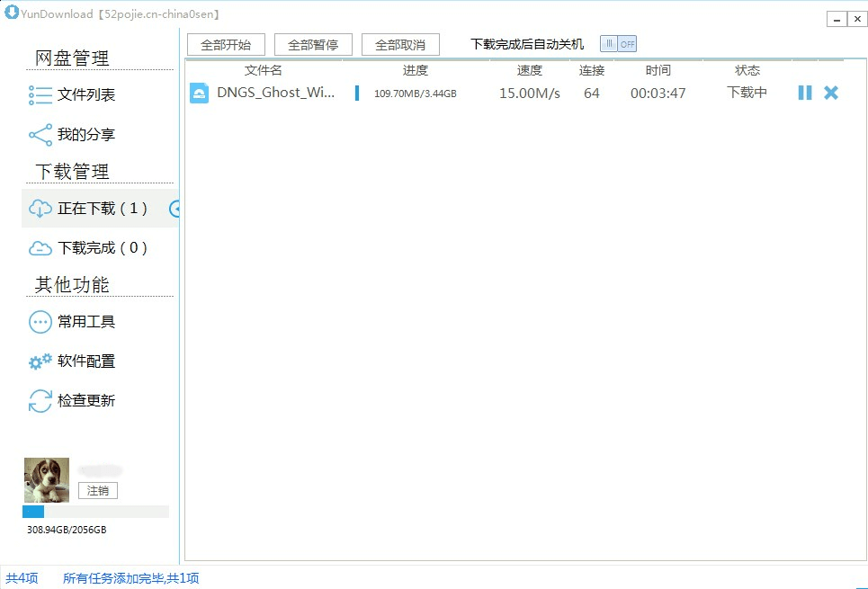Click the 全部取消 button
This screenshot has width=868, height=589.
400,45
